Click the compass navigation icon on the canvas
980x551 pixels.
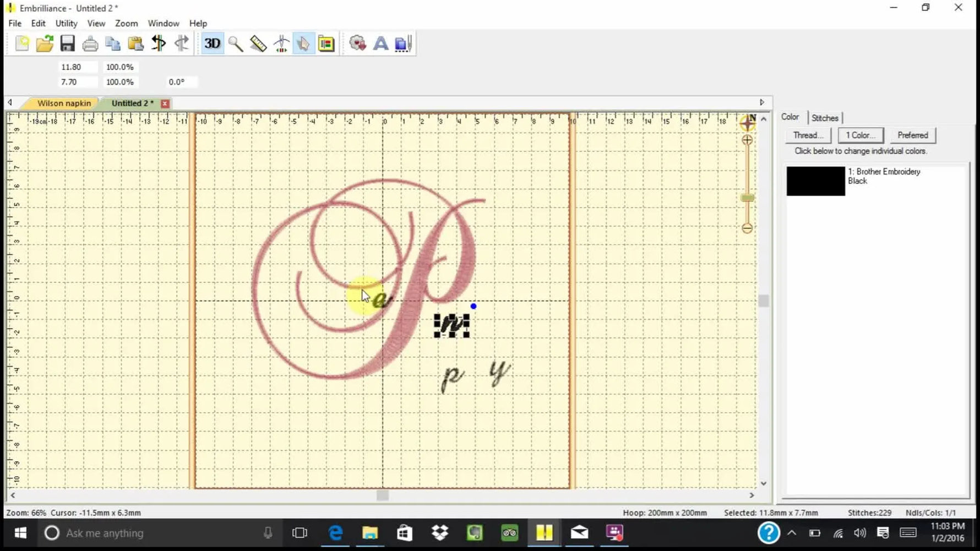tap(748, 122)
